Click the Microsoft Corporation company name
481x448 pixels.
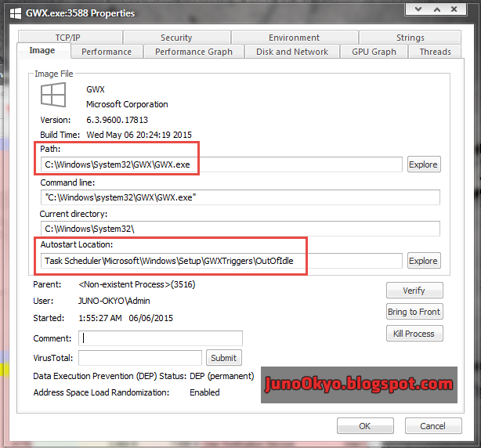(x=127, y=104)
